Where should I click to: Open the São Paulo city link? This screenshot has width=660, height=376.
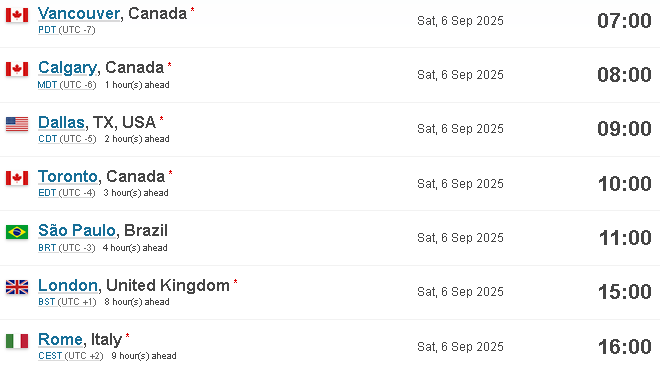click(77, 230)
